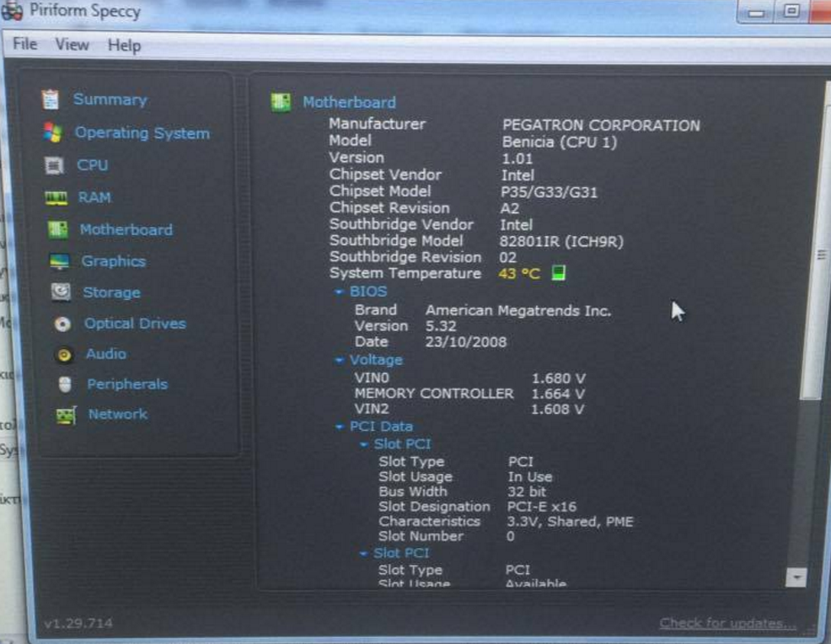831x644 pixels.
Task: Open the File menu
Action: [x=25, y=44]
